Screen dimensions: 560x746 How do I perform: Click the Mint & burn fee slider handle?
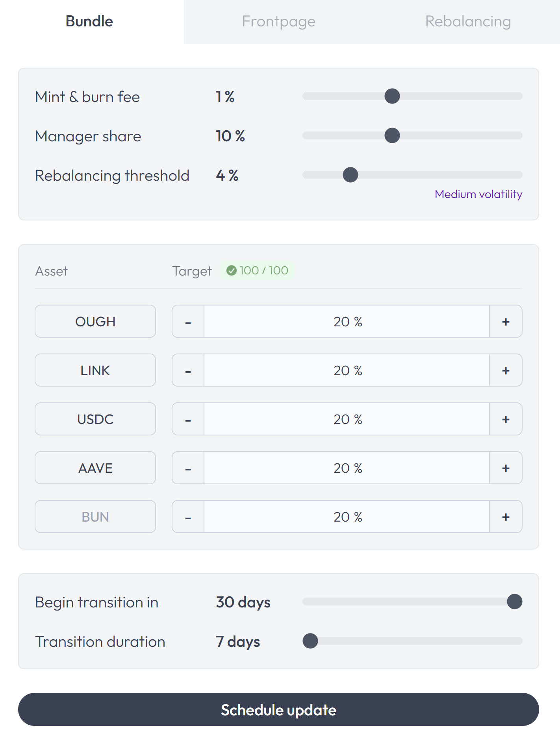click(392, 96)
